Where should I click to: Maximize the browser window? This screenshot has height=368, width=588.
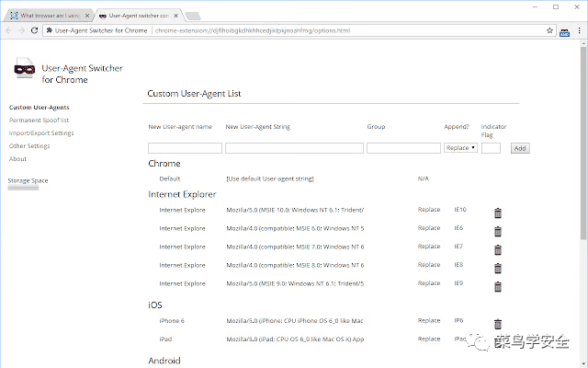(556, 6)
